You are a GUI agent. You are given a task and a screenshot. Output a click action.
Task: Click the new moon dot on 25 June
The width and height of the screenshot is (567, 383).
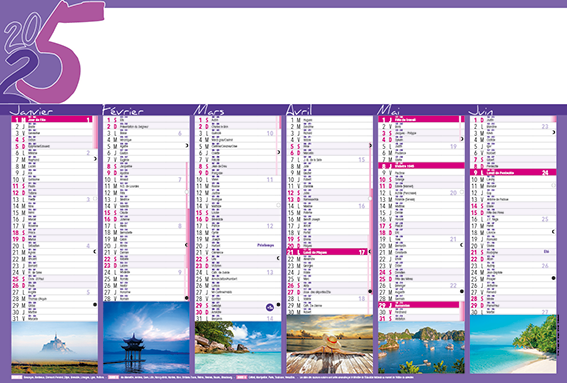coord(554,278)
